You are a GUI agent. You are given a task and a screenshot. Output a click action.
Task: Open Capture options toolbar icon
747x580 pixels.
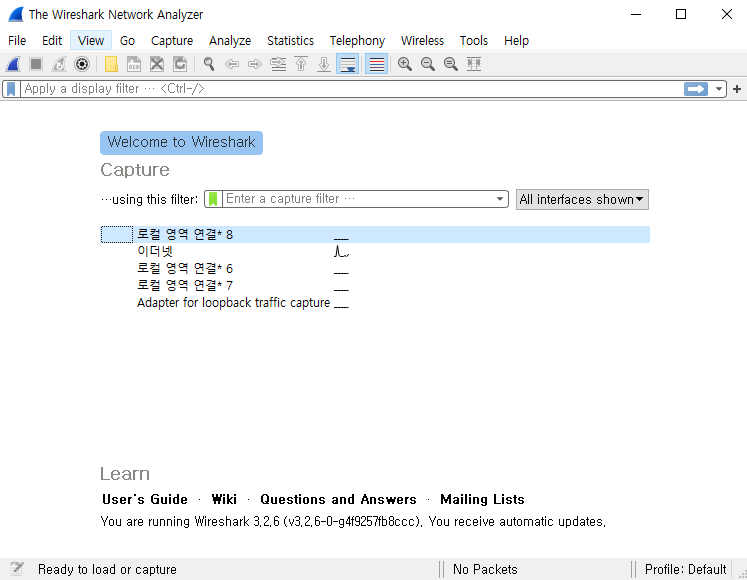tap(82, 64)
